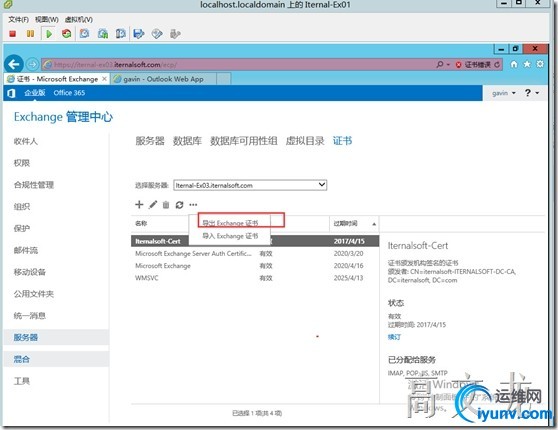
Task: Go to 统一消息 in sidebar
Action: click(30, 315)
